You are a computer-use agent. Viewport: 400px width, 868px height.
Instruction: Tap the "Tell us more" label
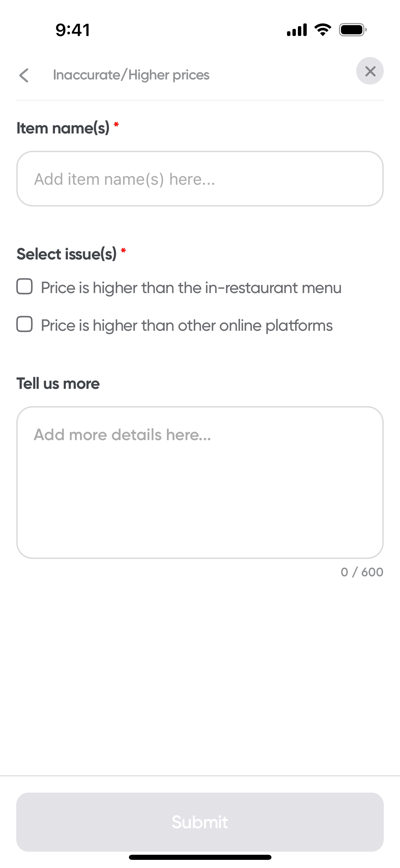tap(58, 383)
